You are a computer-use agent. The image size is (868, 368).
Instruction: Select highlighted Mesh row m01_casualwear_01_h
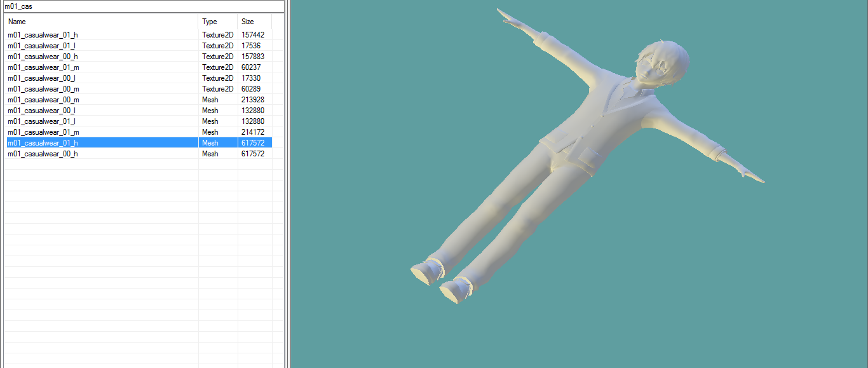pos(139,143)
